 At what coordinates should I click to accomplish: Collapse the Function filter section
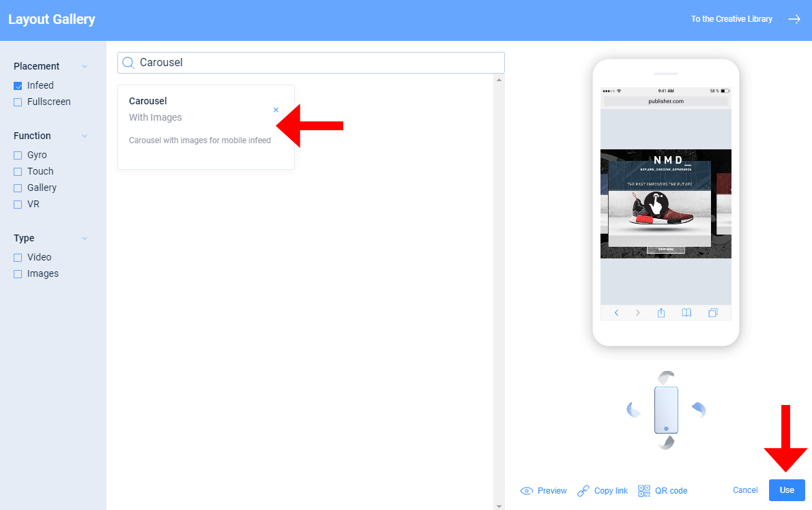[85, 136]
